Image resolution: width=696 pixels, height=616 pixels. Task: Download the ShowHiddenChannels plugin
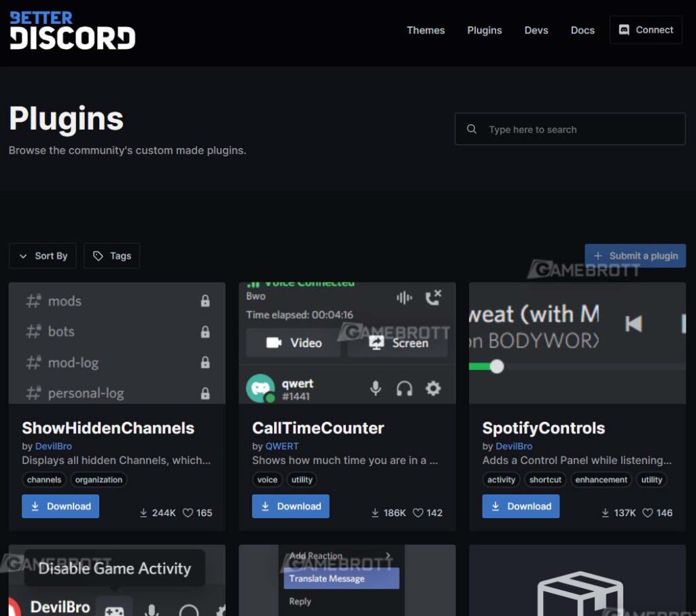point(60,506)
